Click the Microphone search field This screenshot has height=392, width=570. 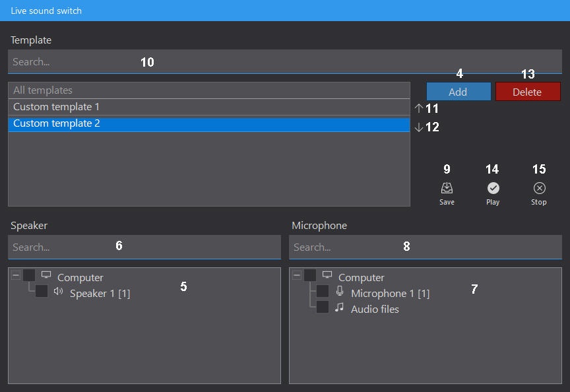coord(426,247)
